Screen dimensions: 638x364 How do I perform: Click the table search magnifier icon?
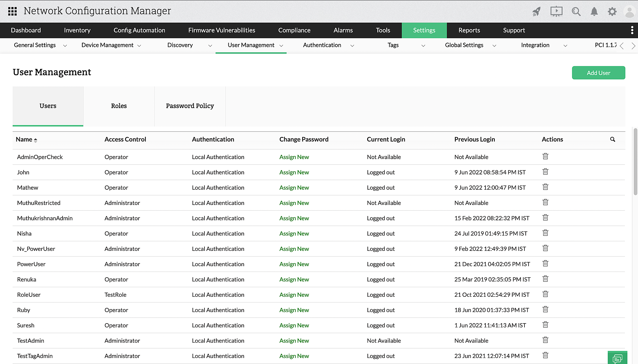(x=612, y=139)
